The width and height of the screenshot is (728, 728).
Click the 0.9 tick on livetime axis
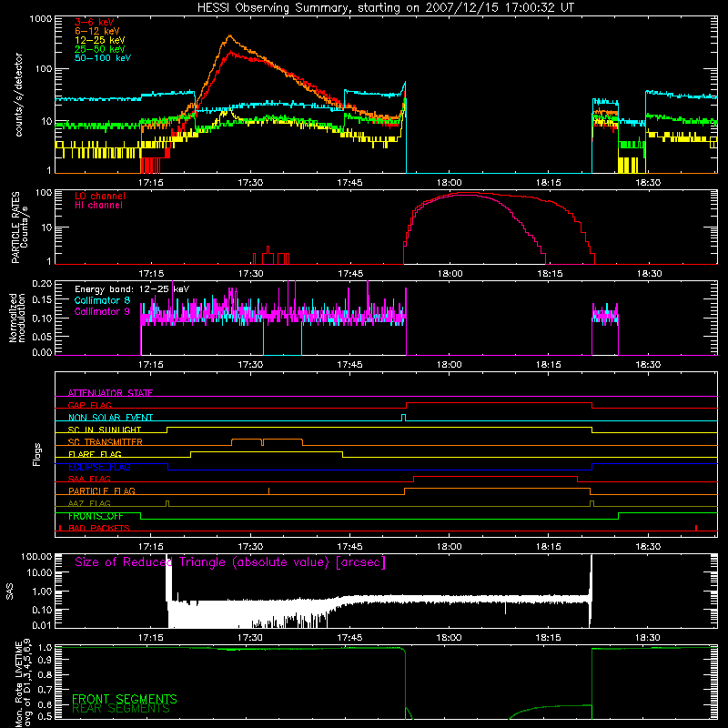(x=45, y=661)
